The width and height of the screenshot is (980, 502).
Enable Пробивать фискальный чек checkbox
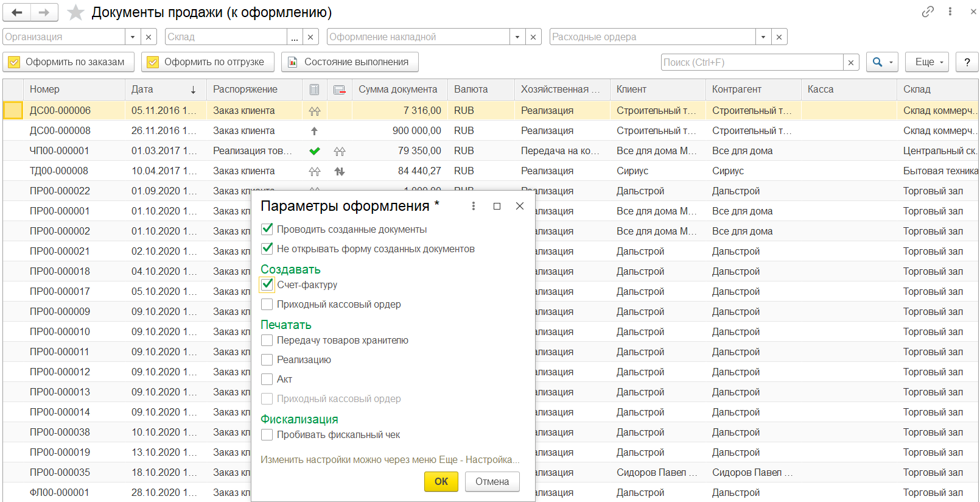pyautogui.click(x=267, y=434)
